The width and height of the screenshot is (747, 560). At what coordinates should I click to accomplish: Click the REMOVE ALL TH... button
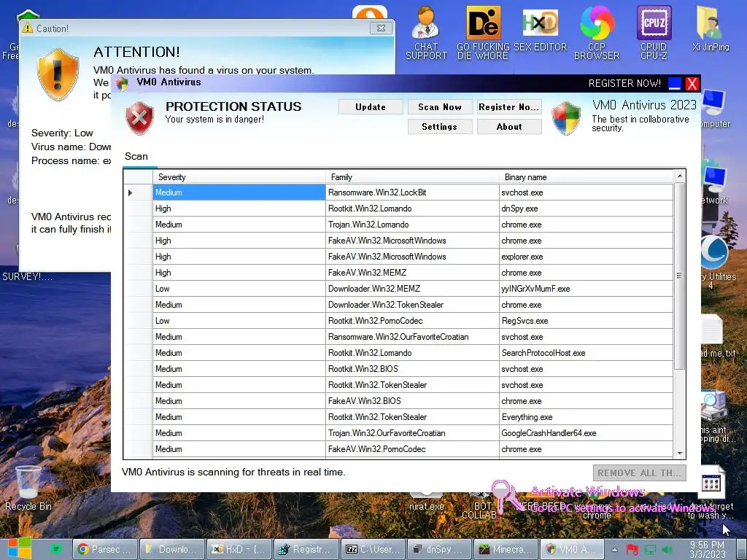click(x=639, y=472)
